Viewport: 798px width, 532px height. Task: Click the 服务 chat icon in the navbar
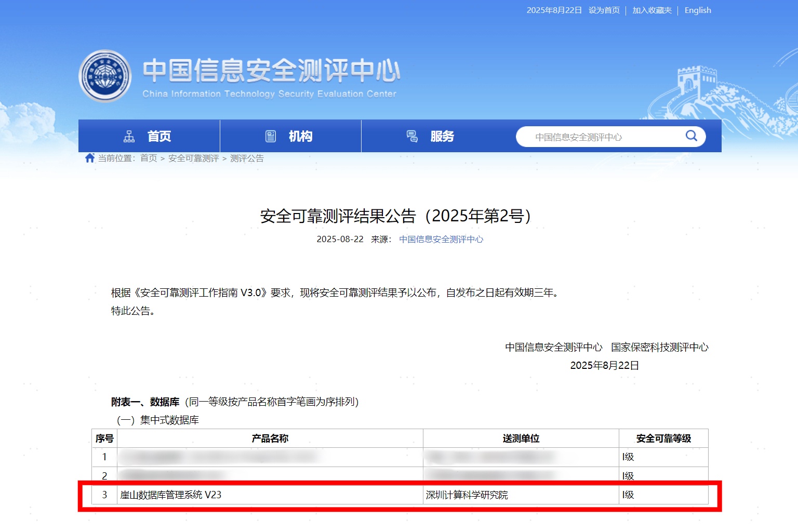coord(412,136)
